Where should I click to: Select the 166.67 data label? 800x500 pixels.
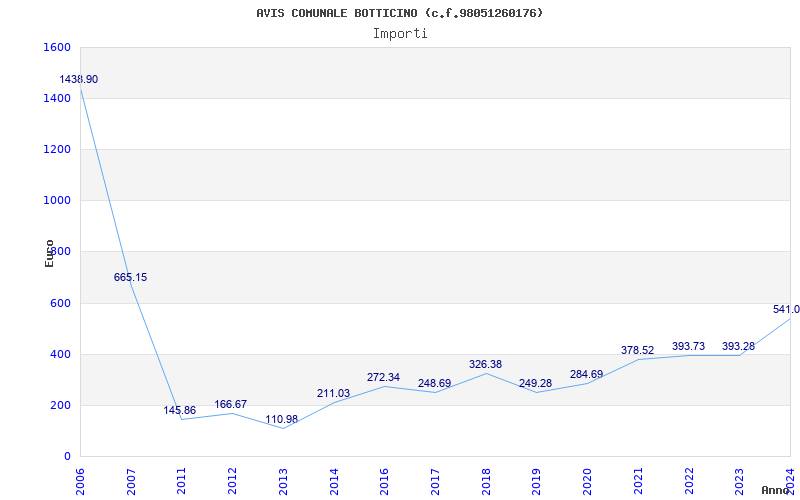click(231, 404)
